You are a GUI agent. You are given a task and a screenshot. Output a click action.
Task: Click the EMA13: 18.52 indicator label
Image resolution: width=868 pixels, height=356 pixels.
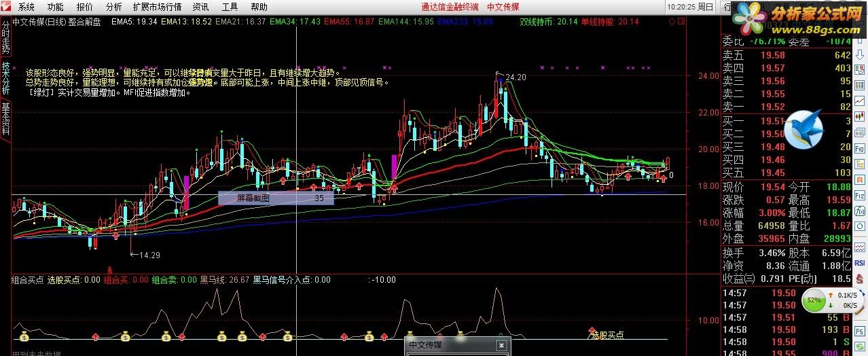(186, 22)
